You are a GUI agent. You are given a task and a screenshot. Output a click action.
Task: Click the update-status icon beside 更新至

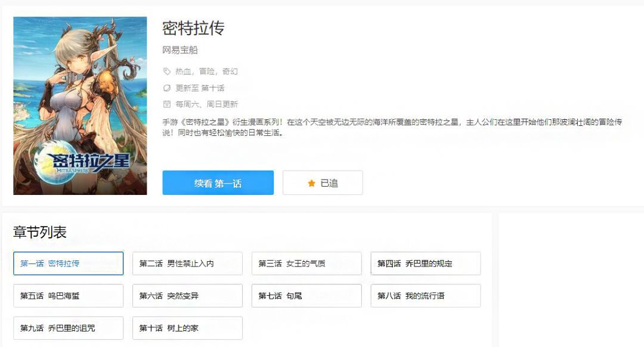(x=167, y=88)
